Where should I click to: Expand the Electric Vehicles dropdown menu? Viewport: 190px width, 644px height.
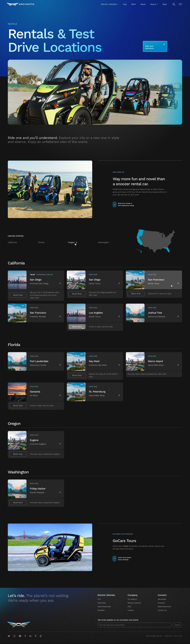(x=110, y=4)
